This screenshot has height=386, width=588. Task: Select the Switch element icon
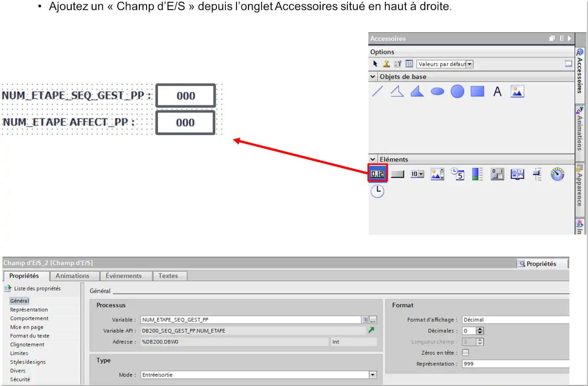pyautogui.click(x=497, y=174)
